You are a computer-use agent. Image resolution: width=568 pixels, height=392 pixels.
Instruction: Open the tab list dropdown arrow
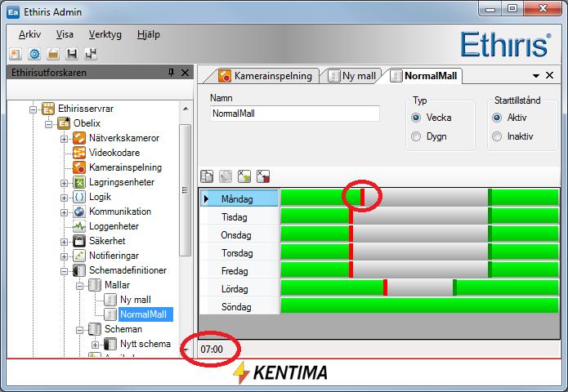[536, 76]
